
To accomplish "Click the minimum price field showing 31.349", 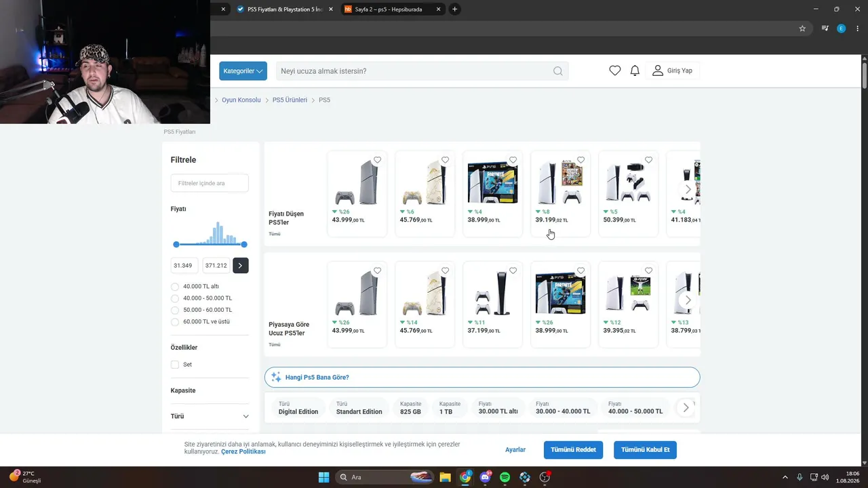I will pyautogui.click(x=185, y=266).
